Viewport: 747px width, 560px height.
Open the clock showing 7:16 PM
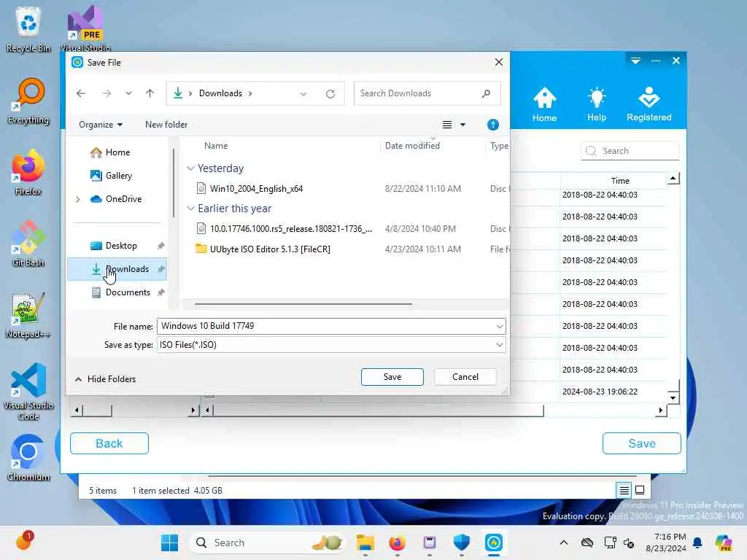coord(665,542)
